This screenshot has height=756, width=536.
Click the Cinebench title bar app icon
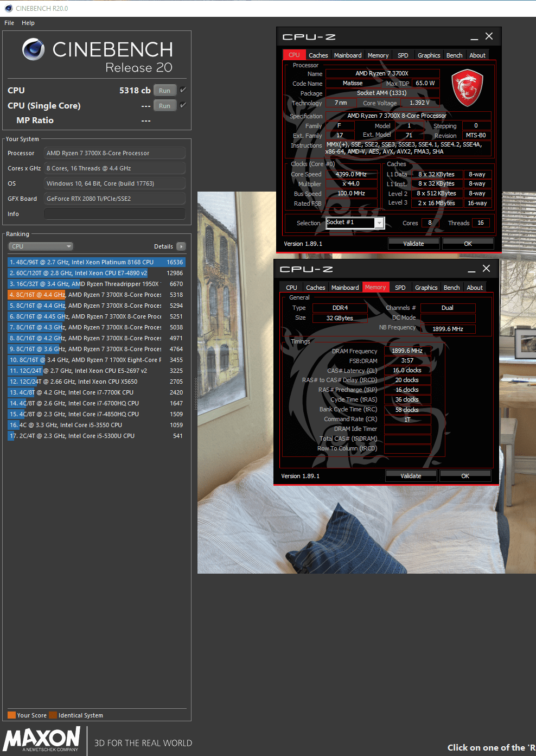pos(8,8)
